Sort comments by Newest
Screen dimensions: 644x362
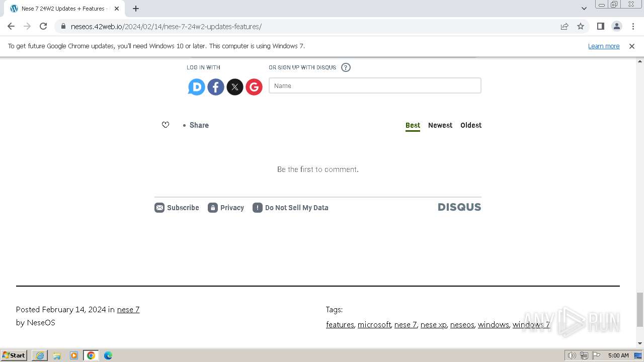point(440,125)
